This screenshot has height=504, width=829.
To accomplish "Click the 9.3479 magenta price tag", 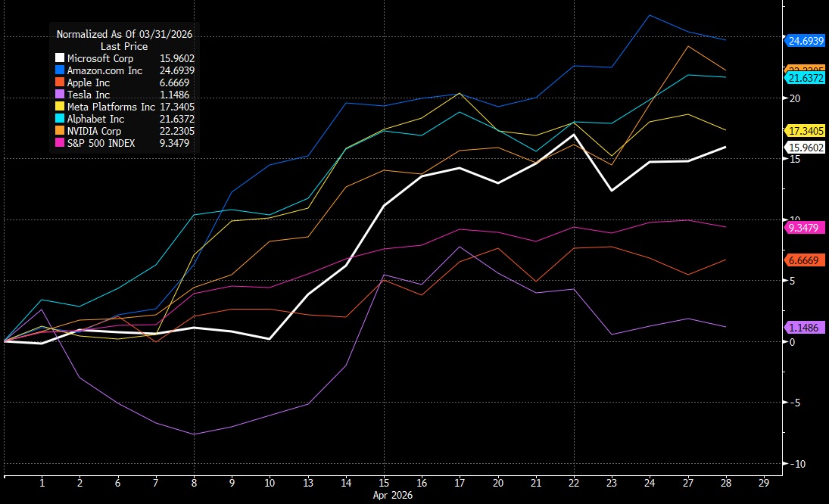I will point(805,227).
